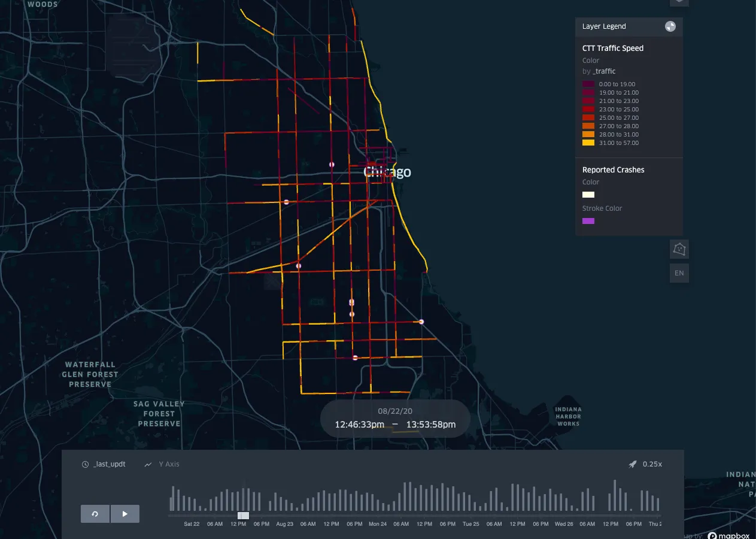Click the 0.00 to 19.00 range text
The image size is (756, 539).
pos(617,84)
